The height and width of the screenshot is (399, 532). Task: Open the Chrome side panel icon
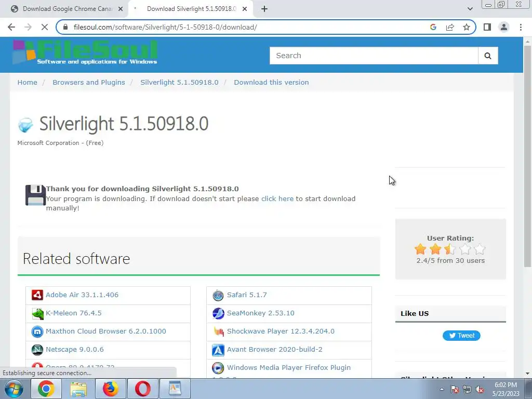point(487,27)
